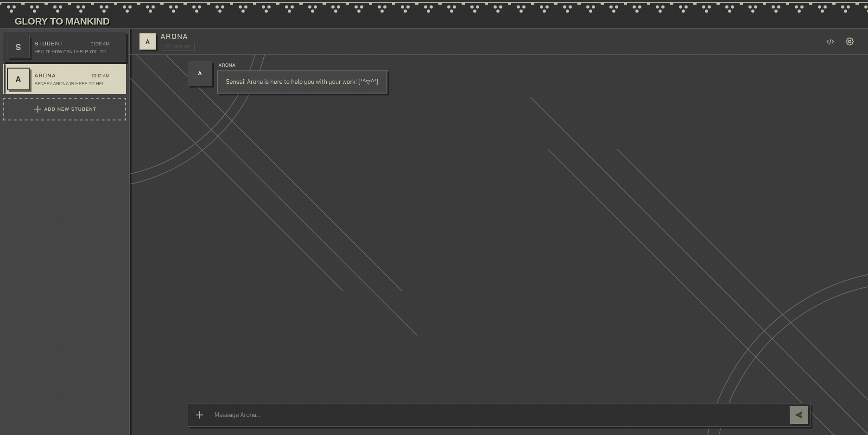Open the code view icon in the header
This screenshot has height=435, width=868.
[830, 42]
